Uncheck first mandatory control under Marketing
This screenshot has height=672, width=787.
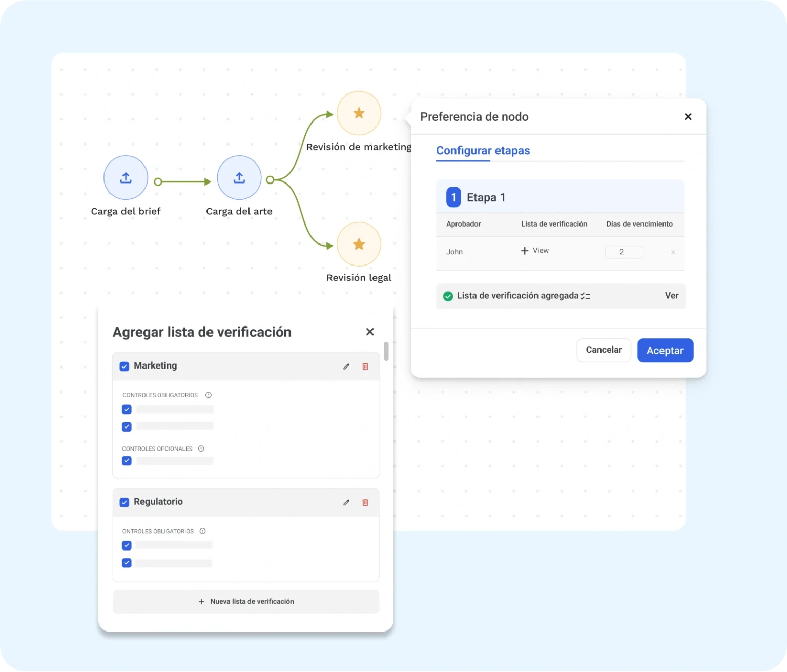click(127, 410)
